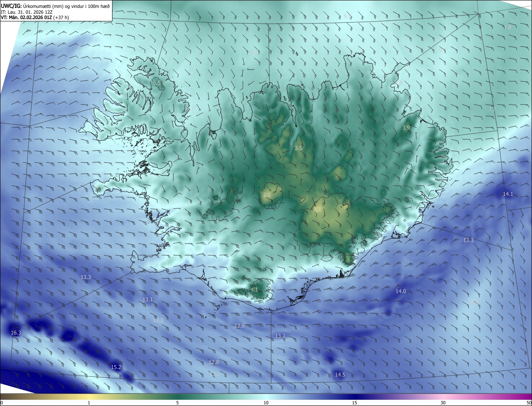Click the 3.5 value label on the map

[298, 148]
